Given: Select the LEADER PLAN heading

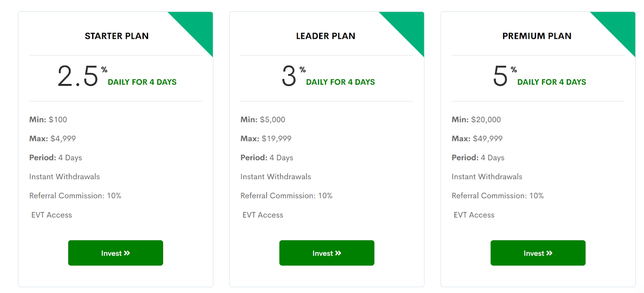Looking at the screenshot, I should pos(326,36).
